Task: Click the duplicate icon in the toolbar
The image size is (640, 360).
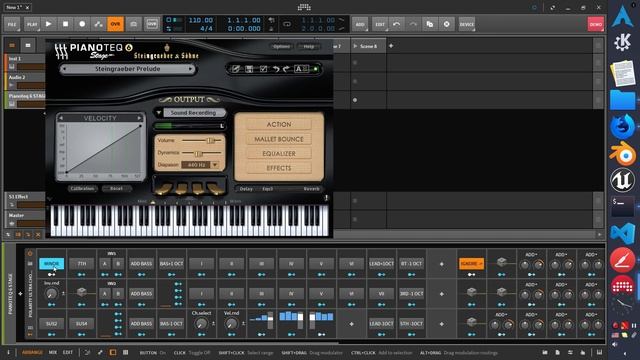Action: 430,24
